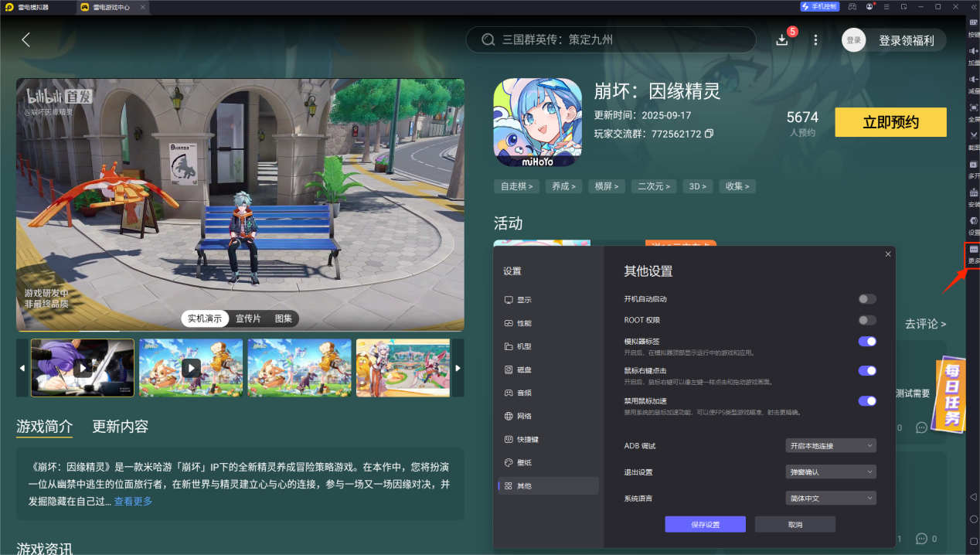Switch to 网络 settings
Screen dimensions: 980x555
(x=548, y=416)
